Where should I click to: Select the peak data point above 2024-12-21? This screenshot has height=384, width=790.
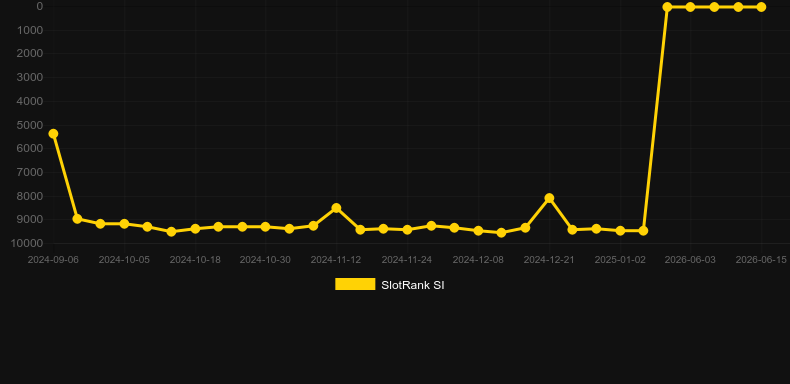[549, 198]
